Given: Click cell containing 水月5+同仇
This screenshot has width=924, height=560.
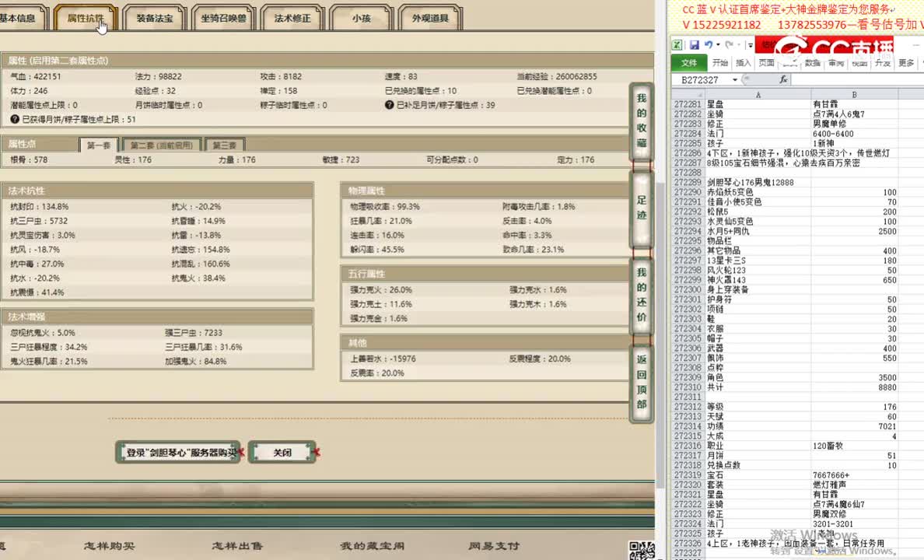Looking at the screenshot, I should coord(758,231).
